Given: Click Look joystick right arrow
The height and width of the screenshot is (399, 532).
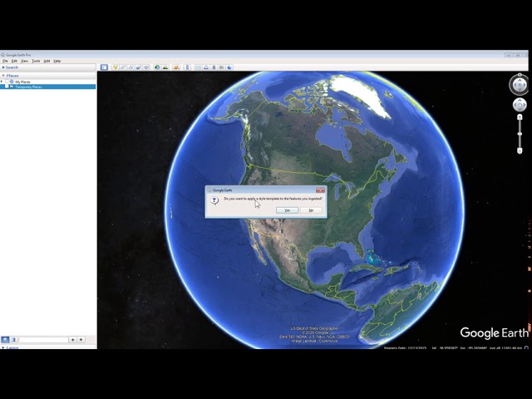Looking at the screenshot, I should click(x=525, y=85).
